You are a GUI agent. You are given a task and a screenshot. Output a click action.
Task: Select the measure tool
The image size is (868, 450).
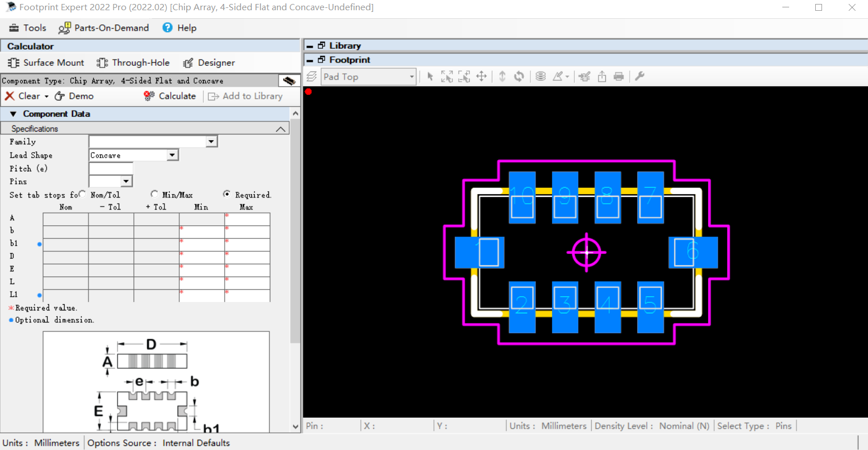pos(559,75)
